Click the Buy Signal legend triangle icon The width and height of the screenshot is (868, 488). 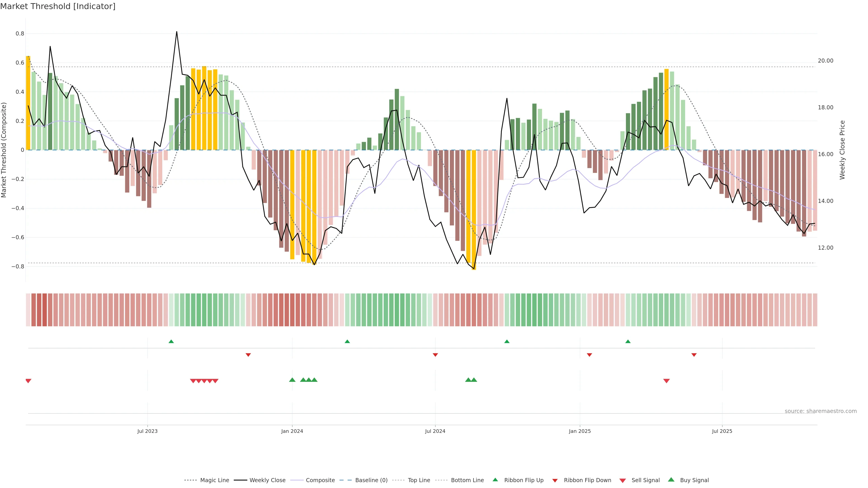tap(671, 480)
